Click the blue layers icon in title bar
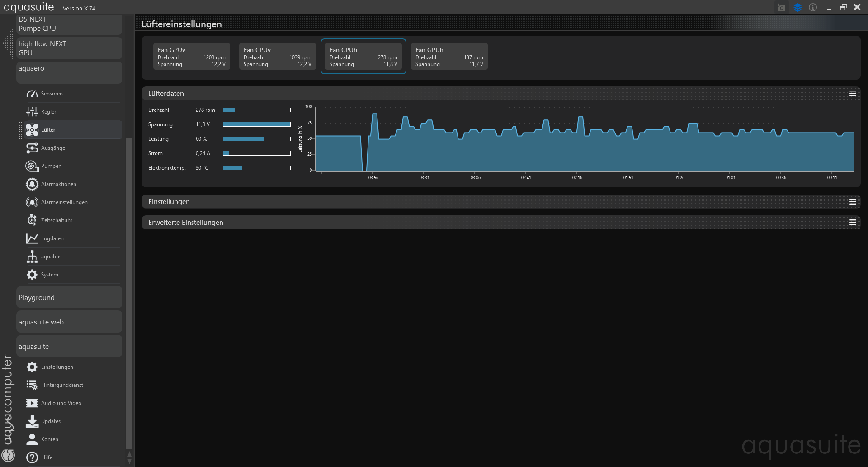Screen dimensions: 868x467 tap(797, 8)
